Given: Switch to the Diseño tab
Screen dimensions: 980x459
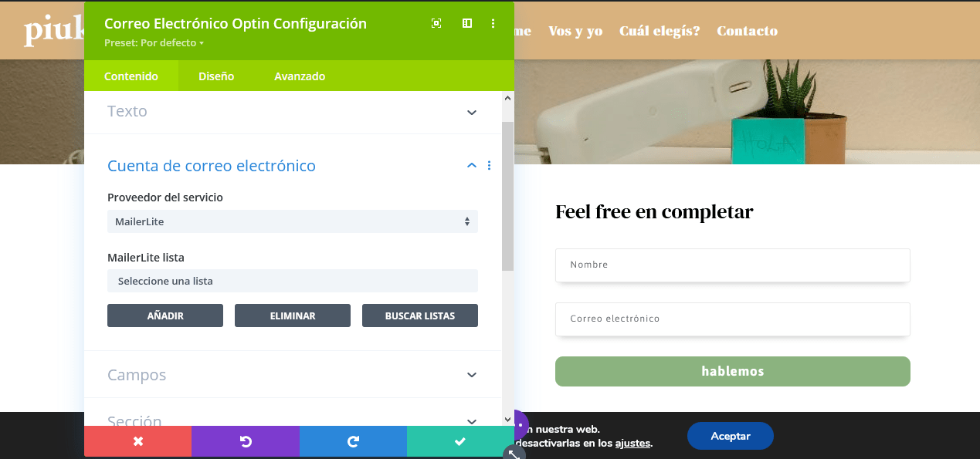Looking at the screenshot, I should click(216, 76).
